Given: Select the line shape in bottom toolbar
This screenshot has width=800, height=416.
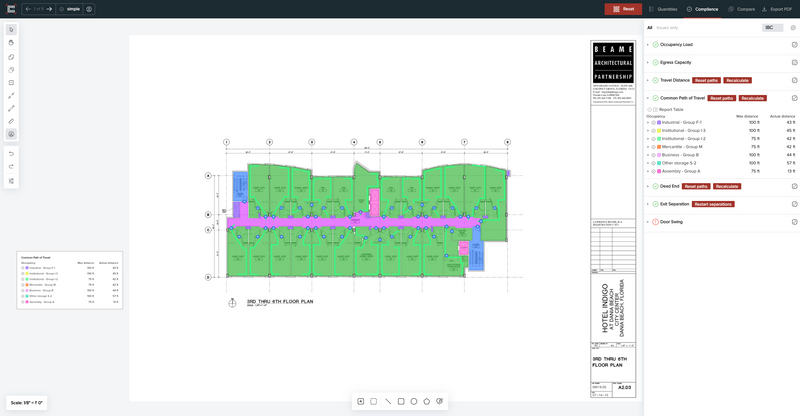Looking at the screenshot, I should coord(388,402).
